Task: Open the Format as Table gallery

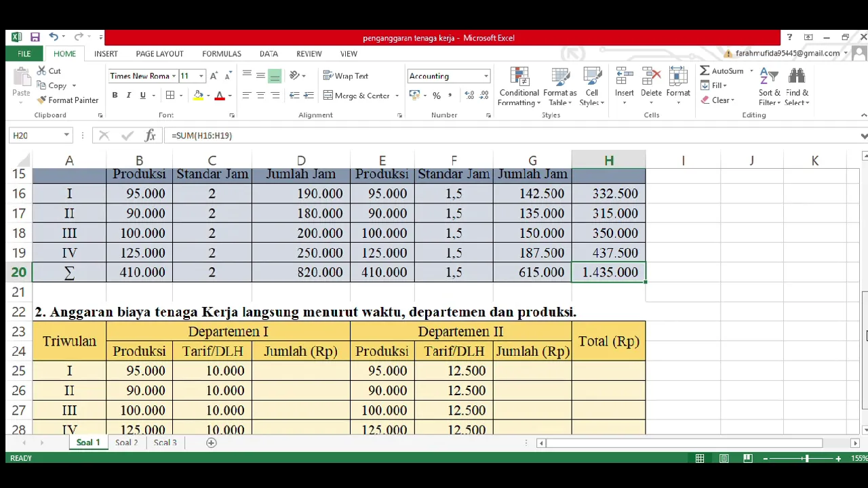Action: (x=560, y=87)
